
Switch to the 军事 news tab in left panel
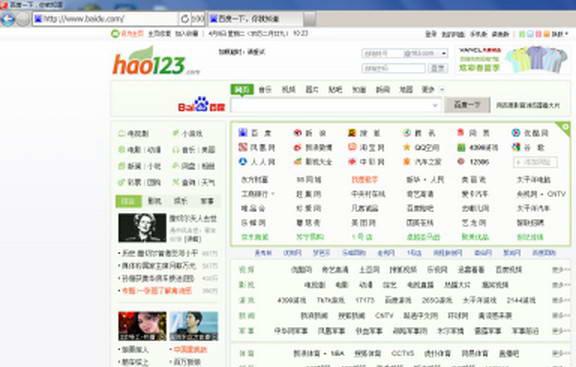coord(207,201)
